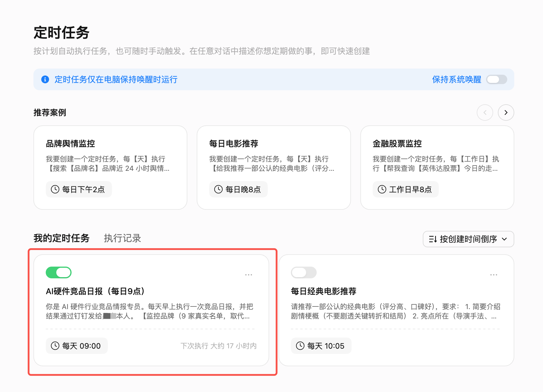The image size is (543, 392).
Task: Click clock icon beside 每天 10:05
Action: pyautogui.click(x=300, y=346)
